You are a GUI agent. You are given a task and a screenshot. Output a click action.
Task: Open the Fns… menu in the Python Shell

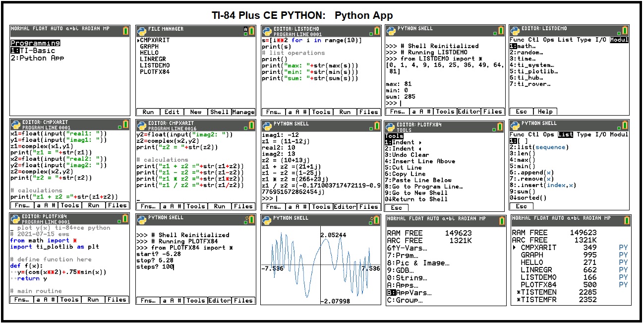pyautogui.click(x=397, y=112)
